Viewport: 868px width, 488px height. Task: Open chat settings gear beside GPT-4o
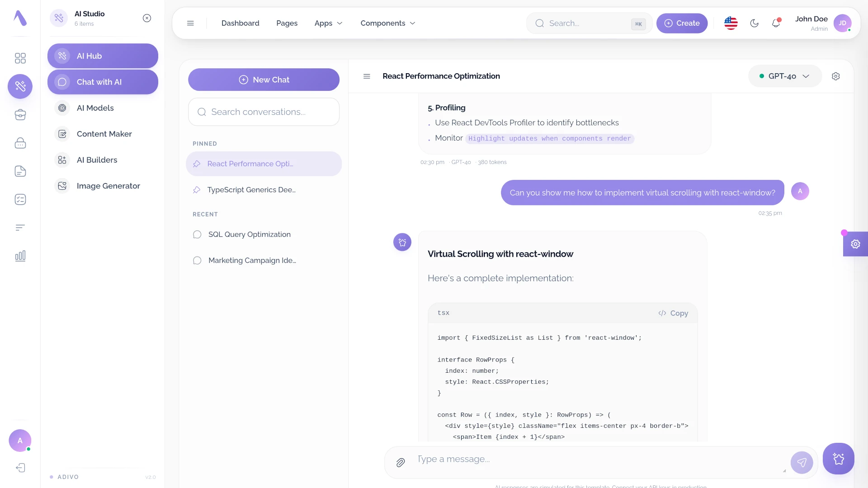coord(836,76)
